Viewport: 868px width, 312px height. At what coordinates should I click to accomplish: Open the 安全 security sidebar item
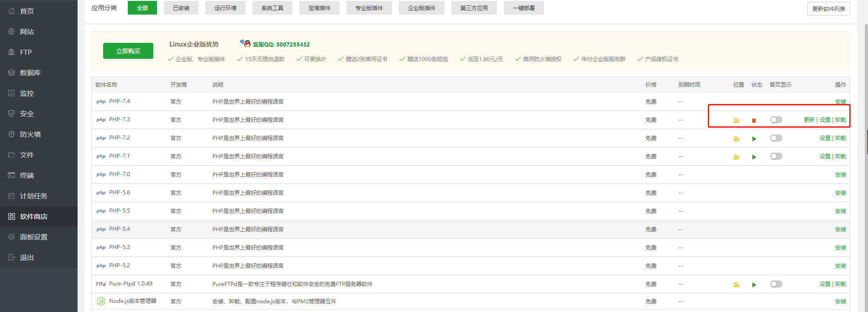click(39, 114)
